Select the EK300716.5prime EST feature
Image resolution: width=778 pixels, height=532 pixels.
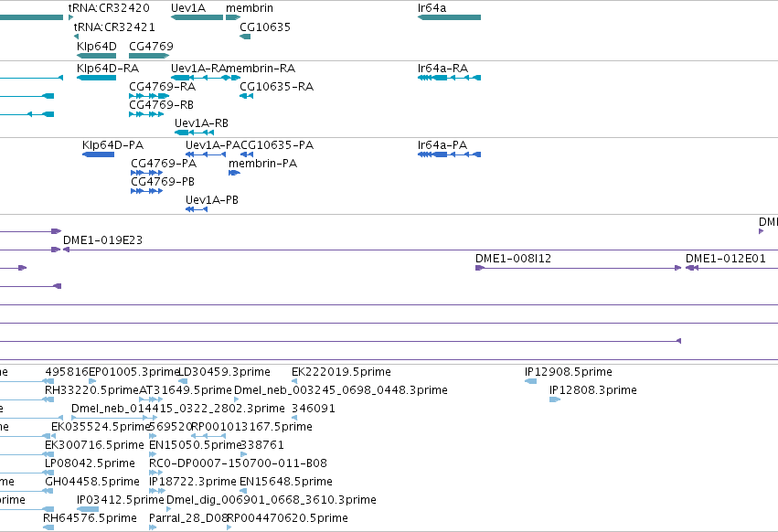coord(48,454)
